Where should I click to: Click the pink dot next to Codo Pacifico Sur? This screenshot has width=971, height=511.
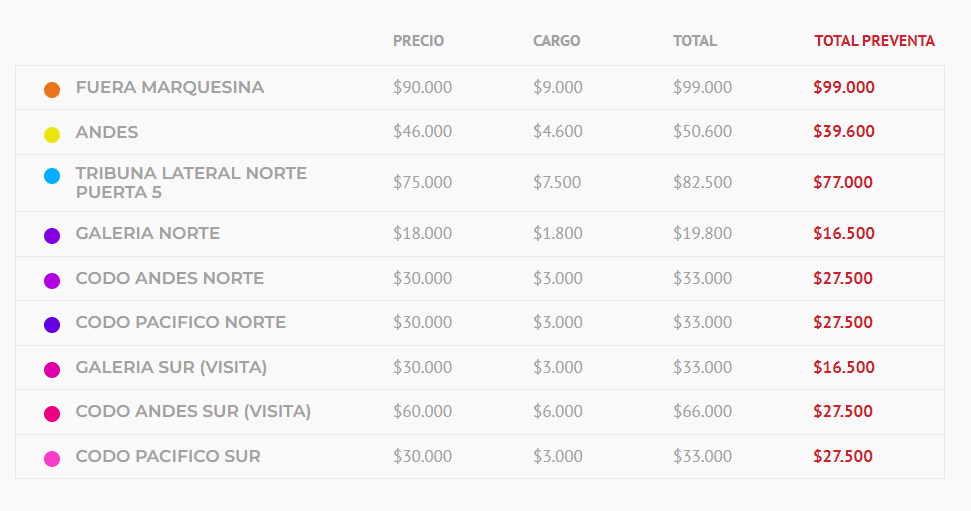click(x=52, y=459)
